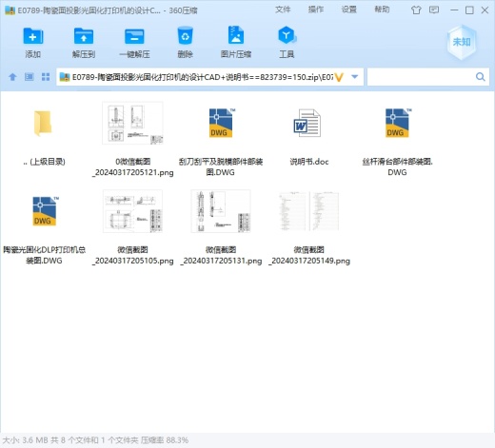Open the 工具 (Tools) icon
Screen dimensions: 495x448
tap(287, 35)
